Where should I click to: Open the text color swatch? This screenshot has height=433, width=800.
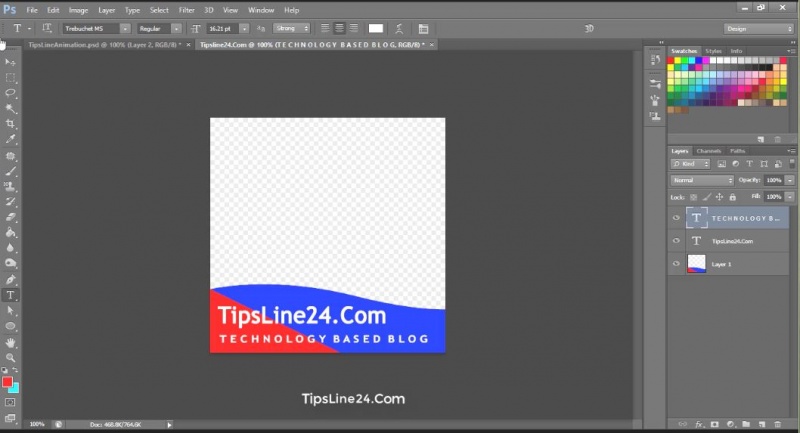[376, 29]
